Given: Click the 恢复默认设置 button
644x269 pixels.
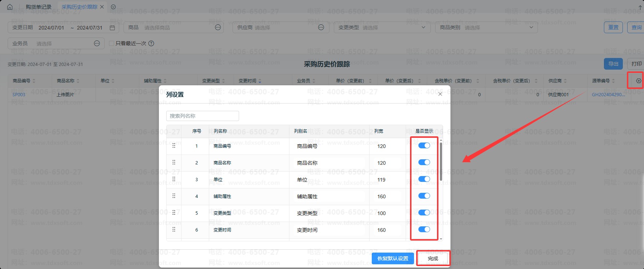Looking at the screenshot, I should click(x=393, y=258).
